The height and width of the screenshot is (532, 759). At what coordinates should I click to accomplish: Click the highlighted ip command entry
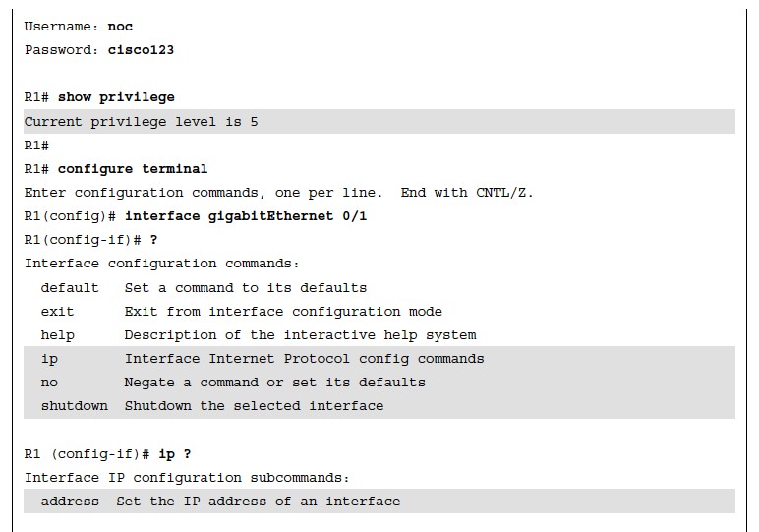point(49,359)
